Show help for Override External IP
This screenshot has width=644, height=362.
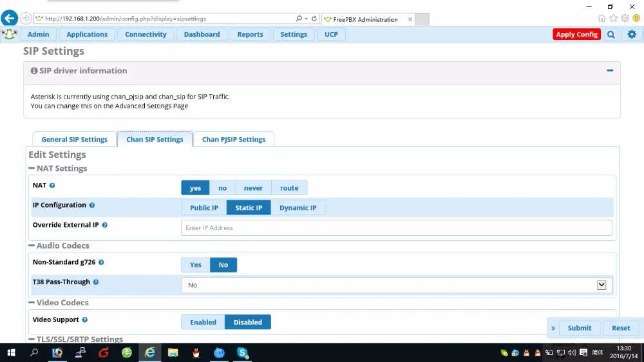pos(105,225)
